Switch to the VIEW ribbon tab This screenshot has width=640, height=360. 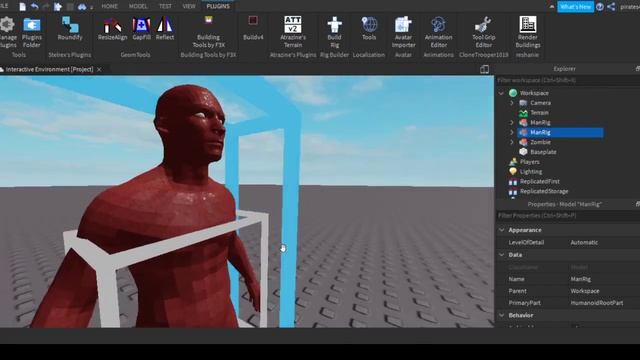pyautogui.click(x=189, y=7)
